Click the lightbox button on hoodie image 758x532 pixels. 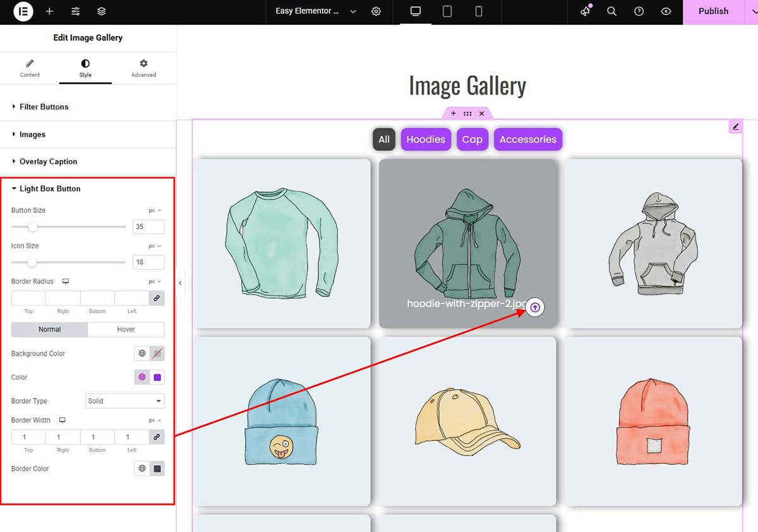(535, 308)
